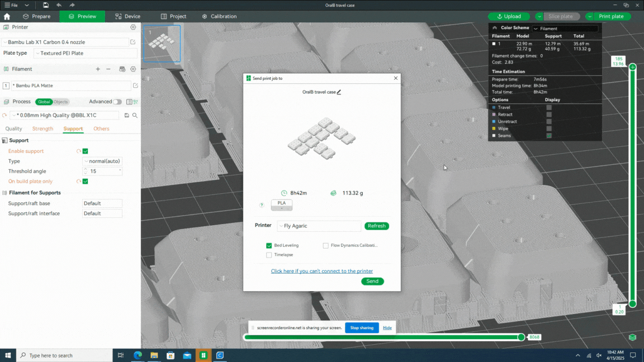The image size is (644, 362).
Task: Switch to the Project tab
Action: (173, 16)
